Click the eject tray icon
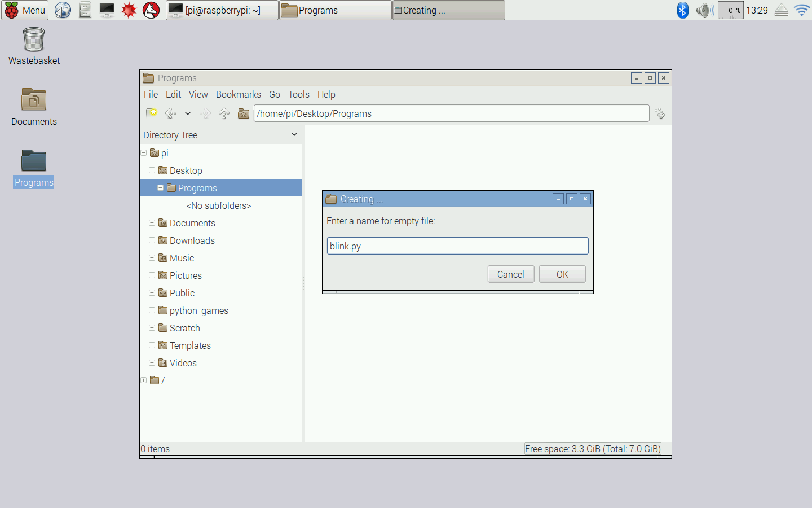This screenshot has width=812, height=508. (x=781, y=10)
